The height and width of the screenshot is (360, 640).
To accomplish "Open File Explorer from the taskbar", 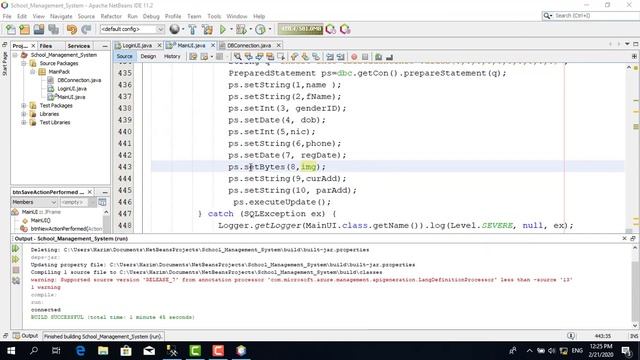I will [103, 351].
